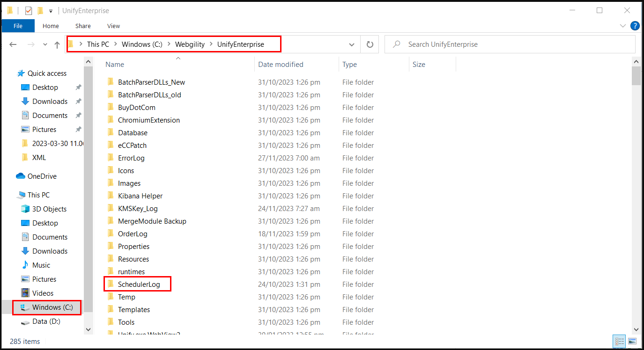Click Properties icon in quick access toolbar
This screenshot has width=644, height=350.
point(29,11)
